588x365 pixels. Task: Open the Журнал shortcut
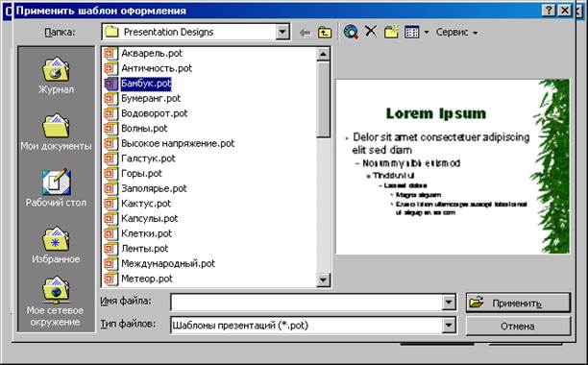click(56, 75)
